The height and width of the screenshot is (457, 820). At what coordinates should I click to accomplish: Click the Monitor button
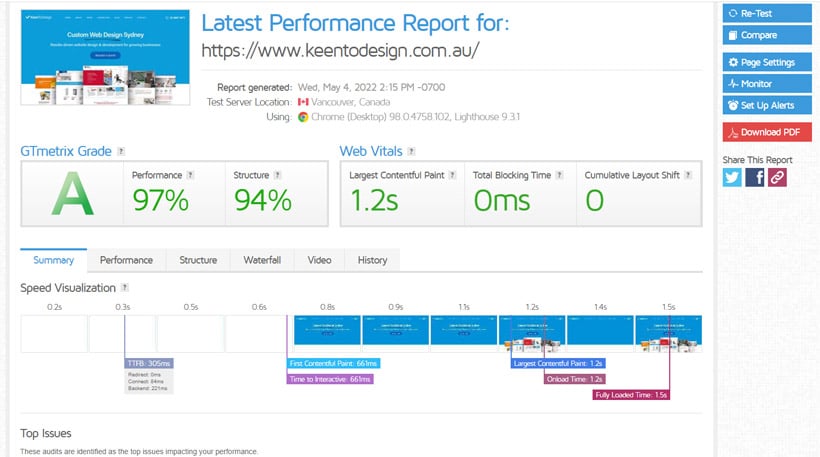tap(767, 84)
